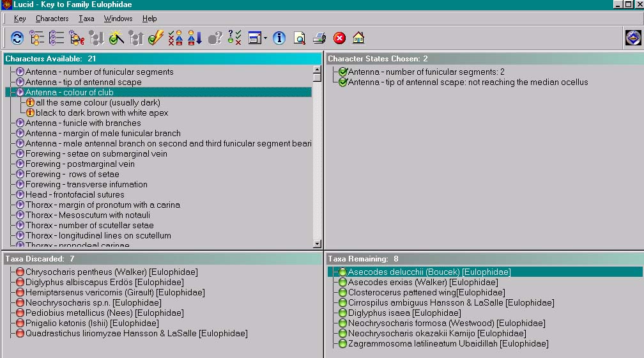Expand 'Antenna - funicle with branches' character

20,123
